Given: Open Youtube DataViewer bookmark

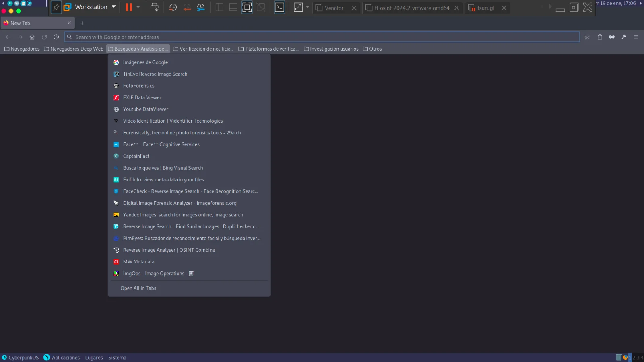Looking at the screenshot, I should pos(189,109).
